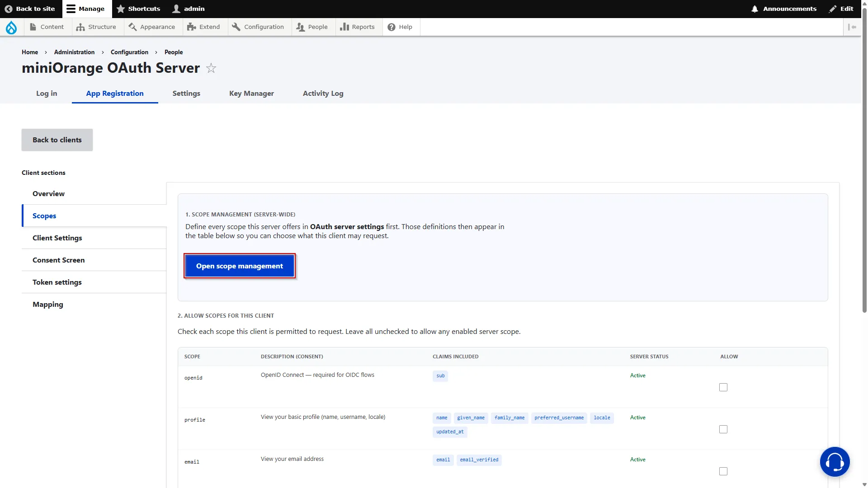
Task: View the Activity Log tab
Action: (323, 93)
